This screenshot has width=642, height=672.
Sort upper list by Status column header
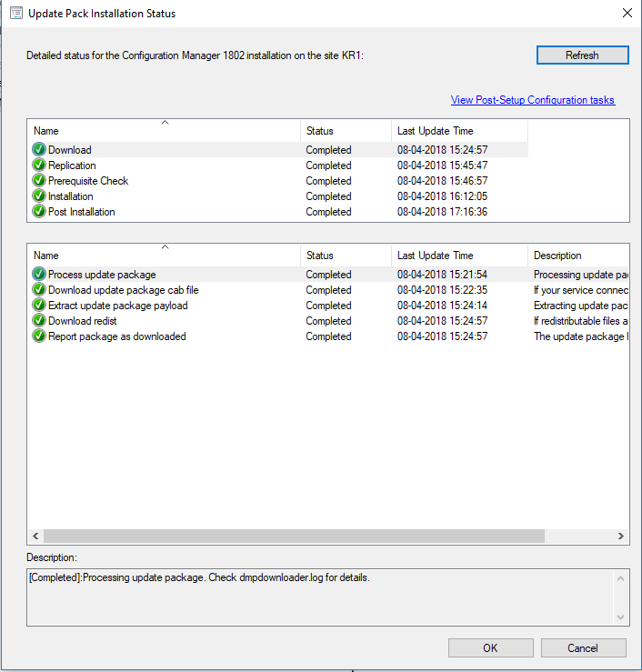(346, 131)
